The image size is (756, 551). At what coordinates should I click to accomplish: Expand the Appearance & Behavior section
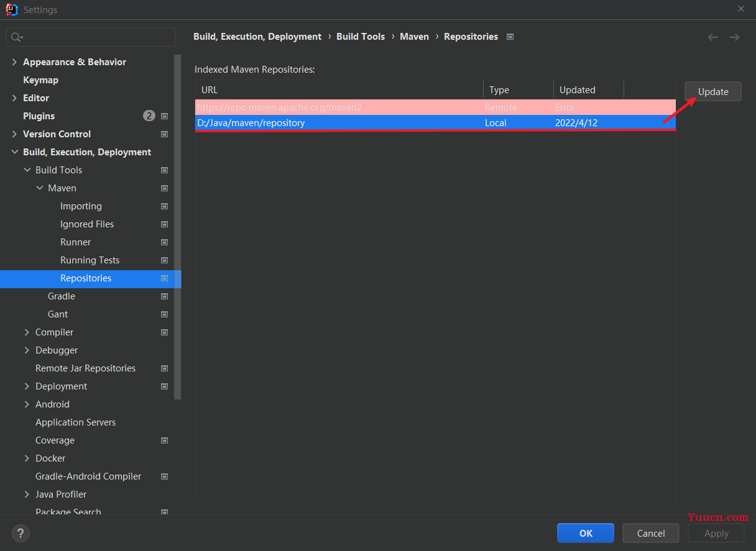[x=14, y=62]
